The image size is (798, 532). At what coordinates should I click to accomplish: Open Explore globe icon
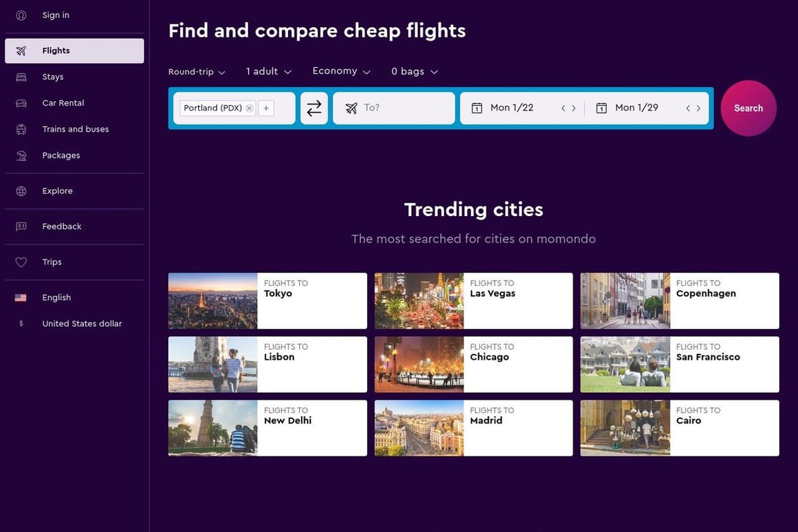pyautogui.click(x=21, y=191)
